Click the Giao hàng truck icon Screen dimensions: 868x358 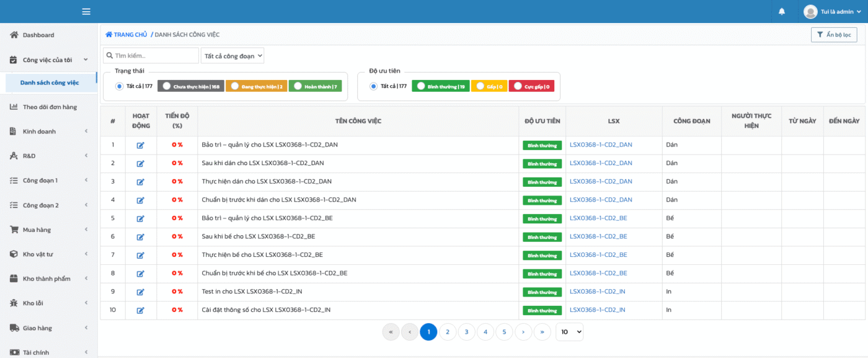point(14,328)
